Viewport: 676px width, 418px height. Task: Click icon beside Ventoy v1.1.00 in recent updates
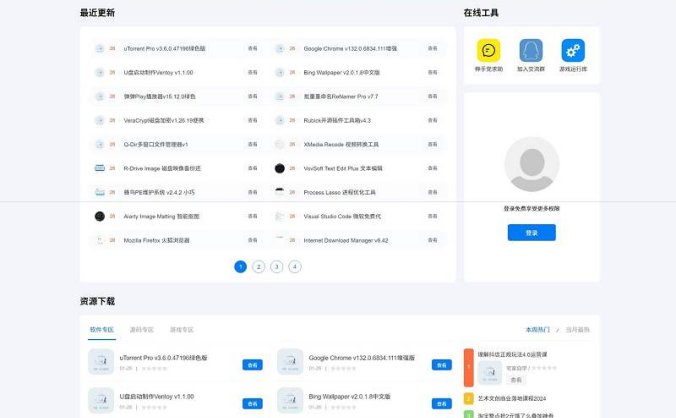tap(100, 72)
